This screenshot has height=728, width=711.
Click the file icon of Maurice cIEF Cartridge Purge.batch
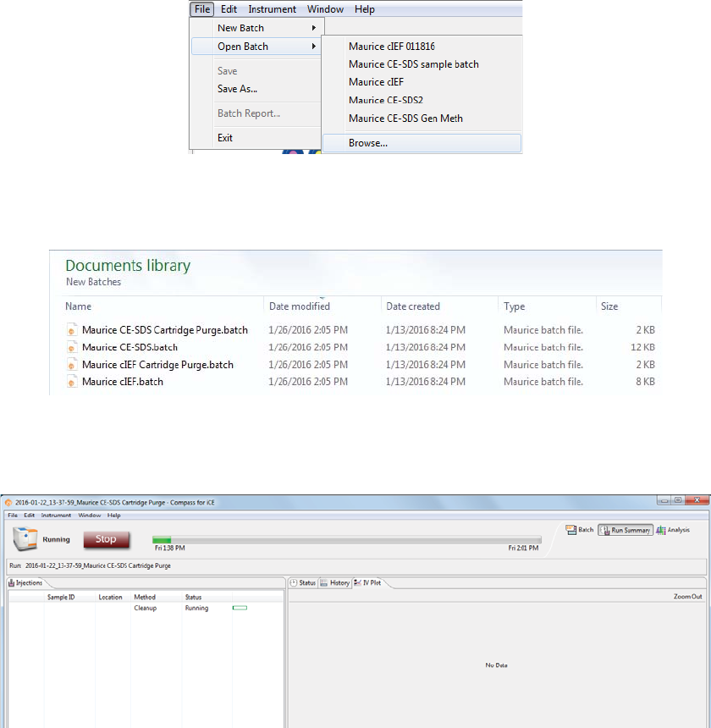click(x=71, y=365)
